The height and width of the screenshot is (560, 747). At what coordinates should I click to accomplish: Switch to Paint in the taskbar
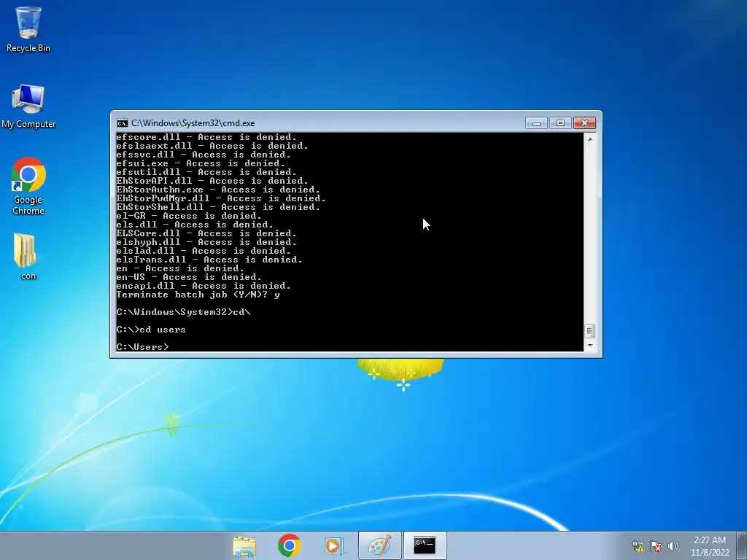(x=379, y=545)
